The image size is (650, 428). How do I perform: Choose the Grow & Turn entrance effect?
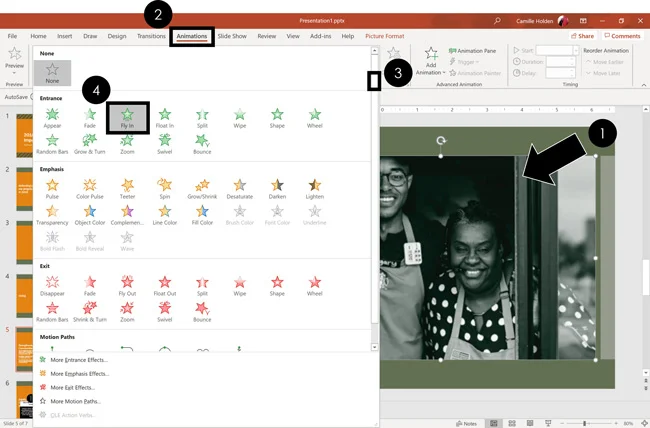pos(90,144)
